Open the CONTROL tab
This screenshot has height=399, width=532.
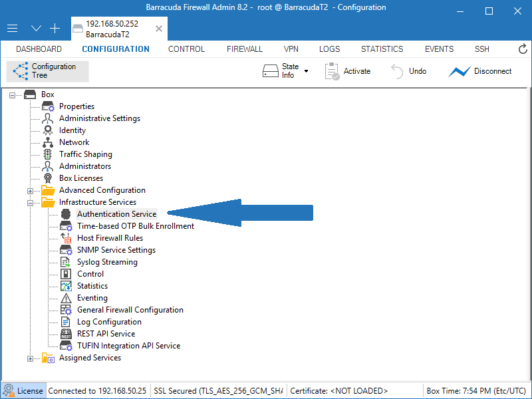click(187, 49)
